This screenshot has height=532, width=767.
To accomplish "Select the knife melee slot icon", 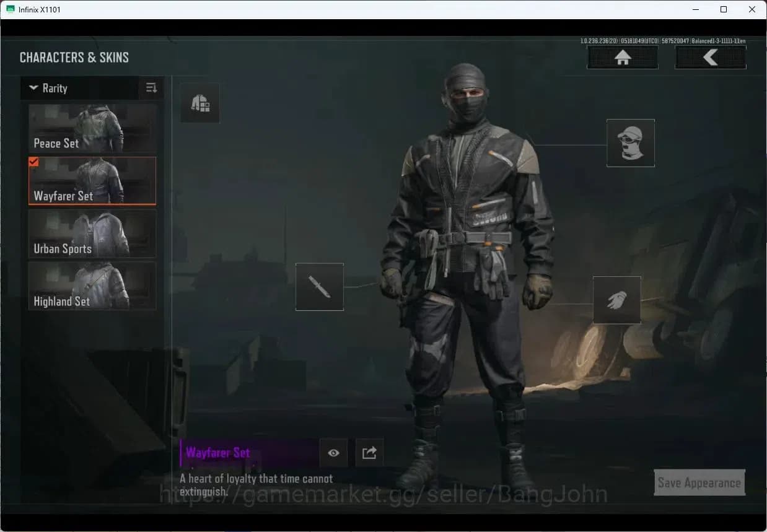I will coord(320,287).
